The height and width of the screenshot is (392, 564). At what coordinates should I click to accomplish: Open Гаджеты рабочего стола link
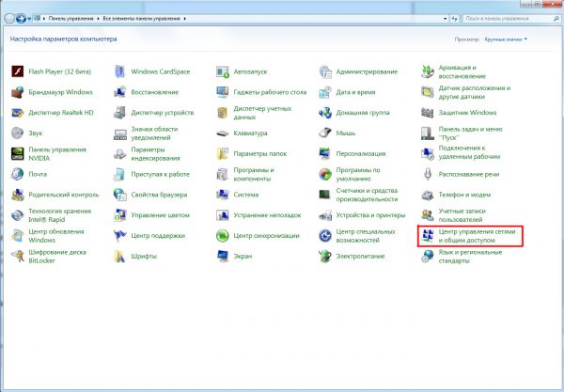tap(270, 92)
